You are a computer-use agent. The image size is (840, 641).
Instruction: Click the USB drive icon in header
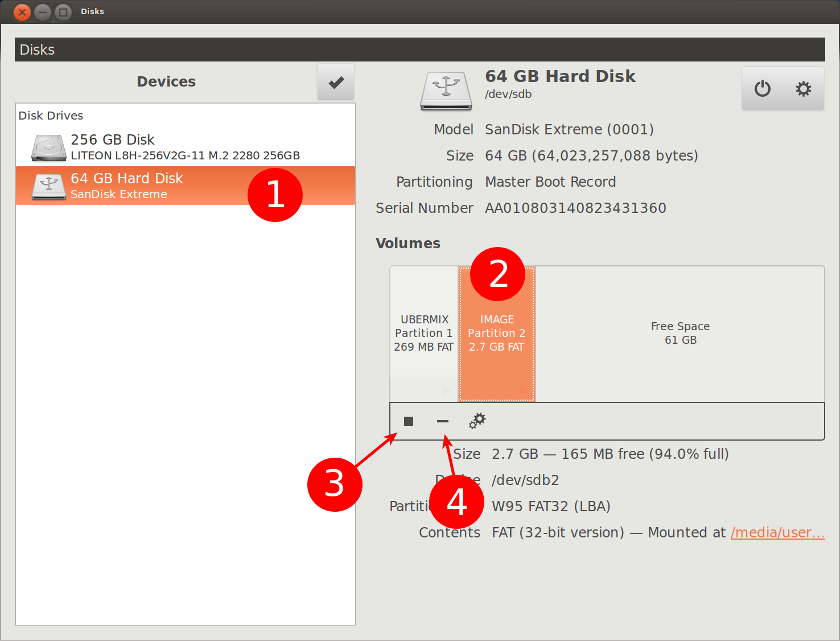click(x=446, y=91)
